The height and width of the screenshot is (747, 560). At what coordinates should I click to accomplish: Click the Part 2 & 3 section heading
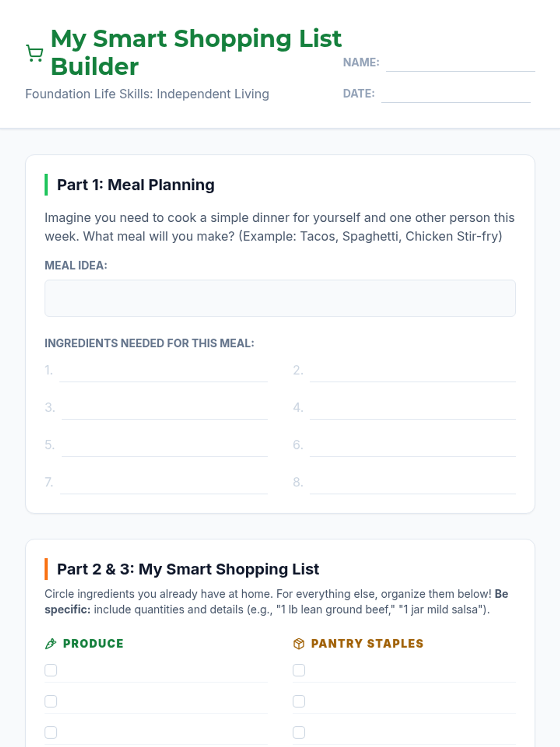pyautogui.click(x=188, y=569)
